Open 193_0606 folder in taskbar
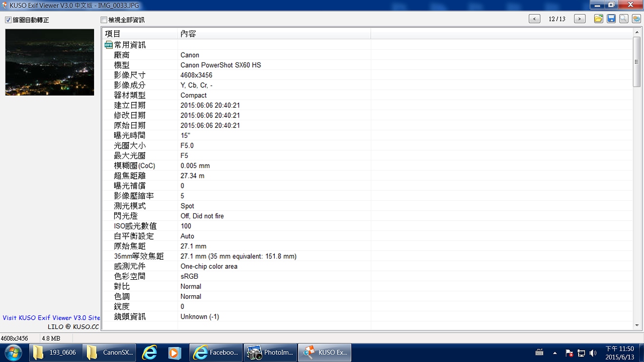 coord(55,352)
